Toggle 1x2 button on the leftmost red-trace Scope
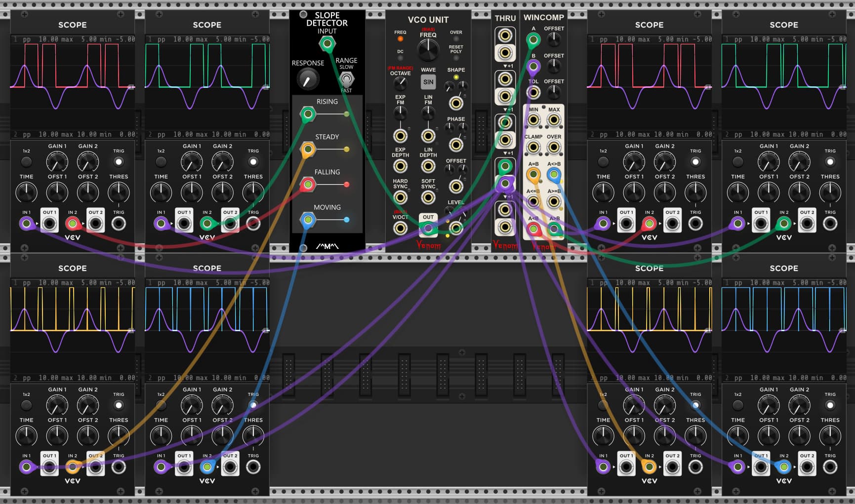855x504 pixels. tap(26, 162)
